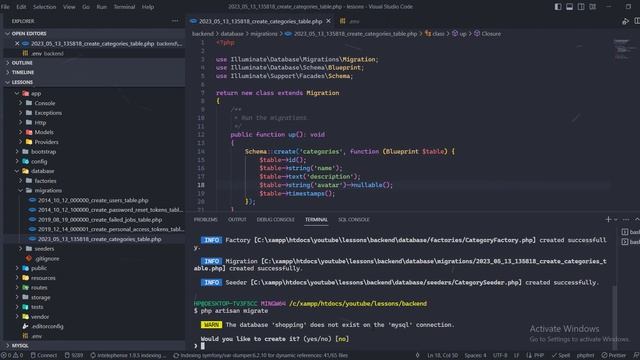
Task: Open terminal panel more actions ellipsis
Action: [626, 220]
